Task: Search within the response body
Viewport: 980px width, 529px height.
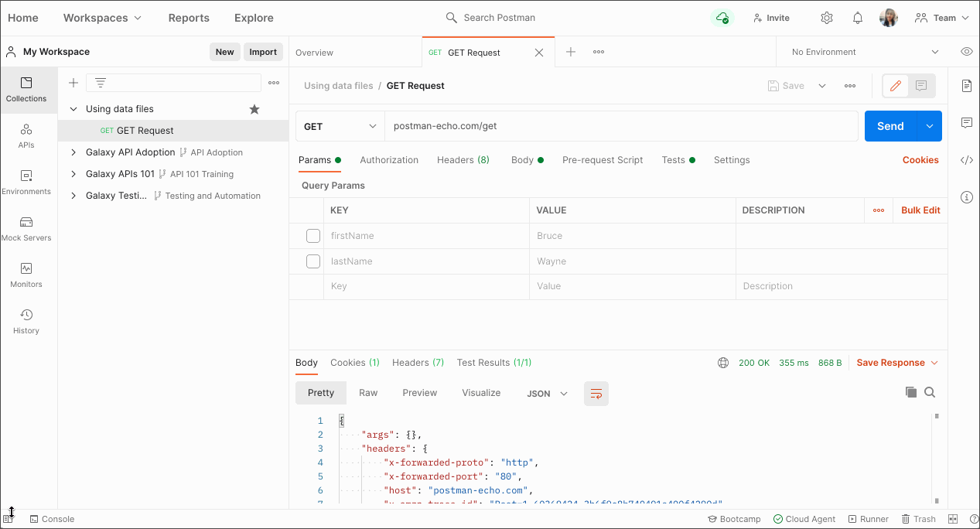Action: [930, 392]
